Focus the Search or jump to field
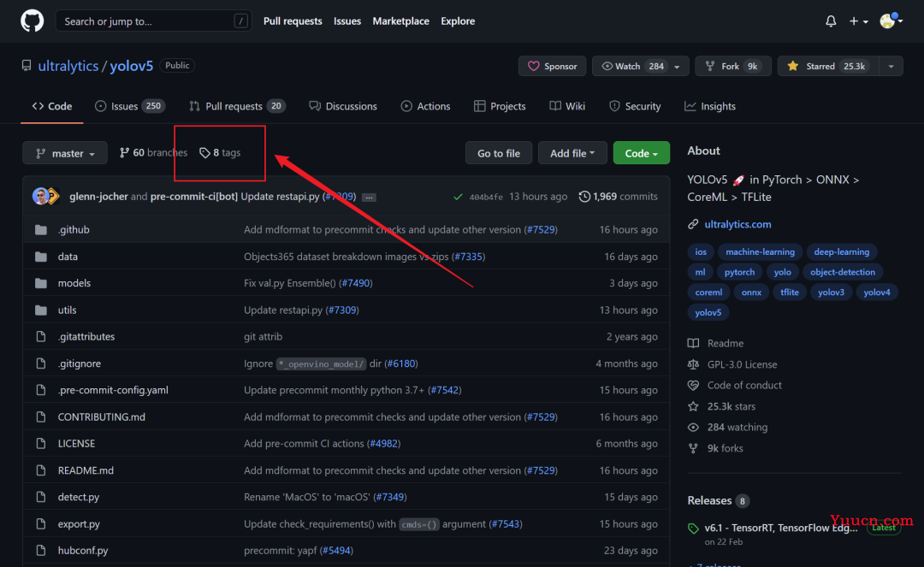924x567 pixels. (x=153, y=21)
